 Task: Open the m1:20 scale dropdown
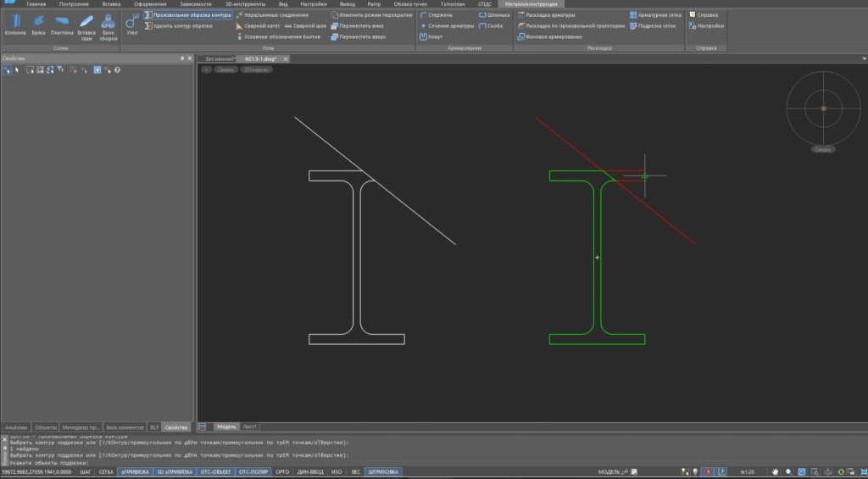(x=748, y=471)
